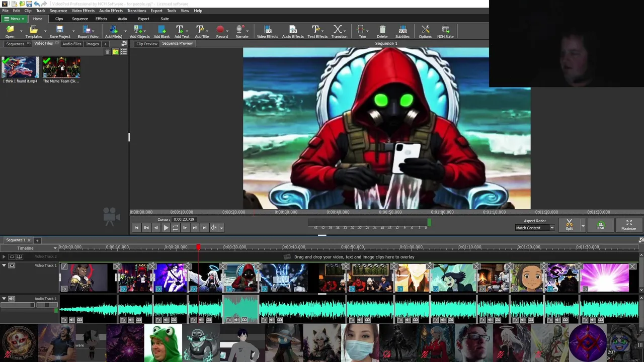Close the Sequence 1 tab
Viewport: 644px width, 362px height.
click(x=29, y=240)
